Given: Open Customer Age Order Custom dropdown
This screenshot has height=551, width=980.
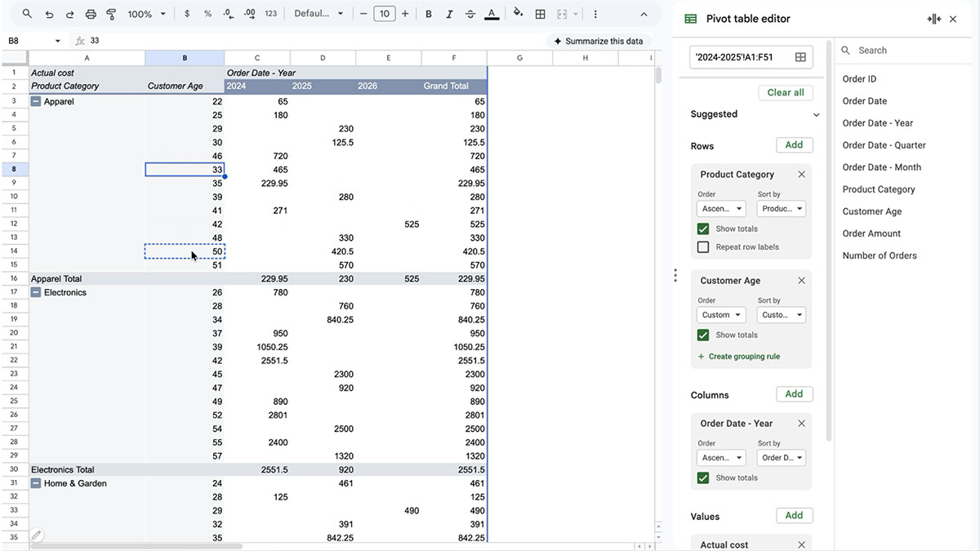Looking at the screenshot, I should [x=721, y=315].
